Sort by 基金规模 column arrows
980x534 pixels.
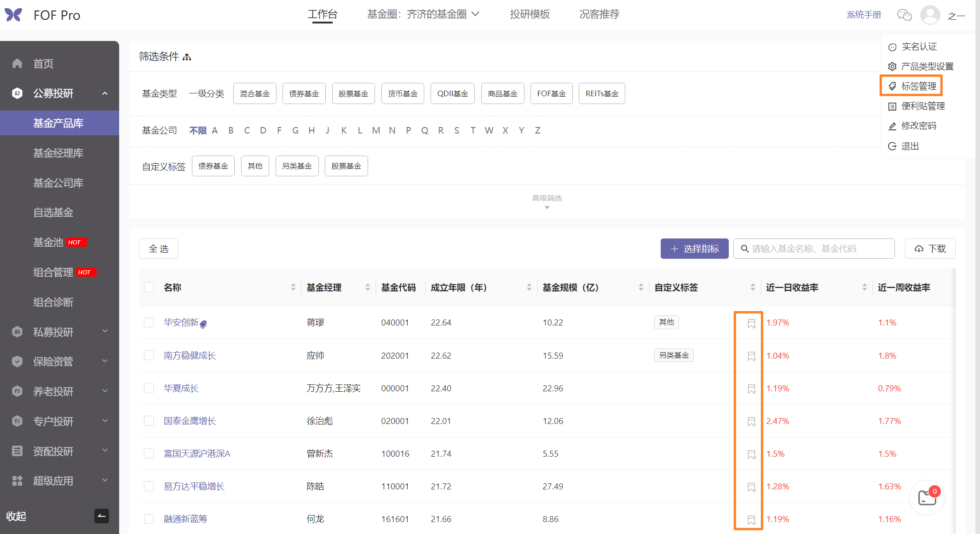(x=641, y=287)
